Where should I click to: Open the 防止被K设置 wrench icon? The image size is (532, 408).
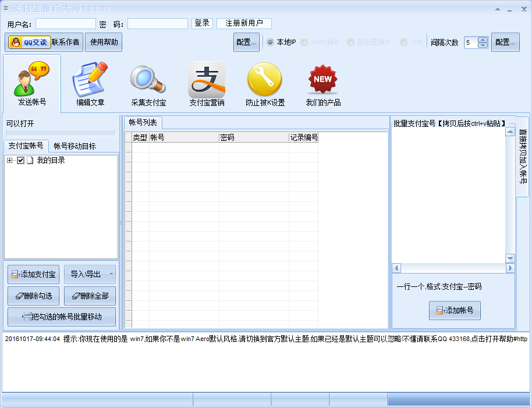pyautogui.click(x=265, y=83)
